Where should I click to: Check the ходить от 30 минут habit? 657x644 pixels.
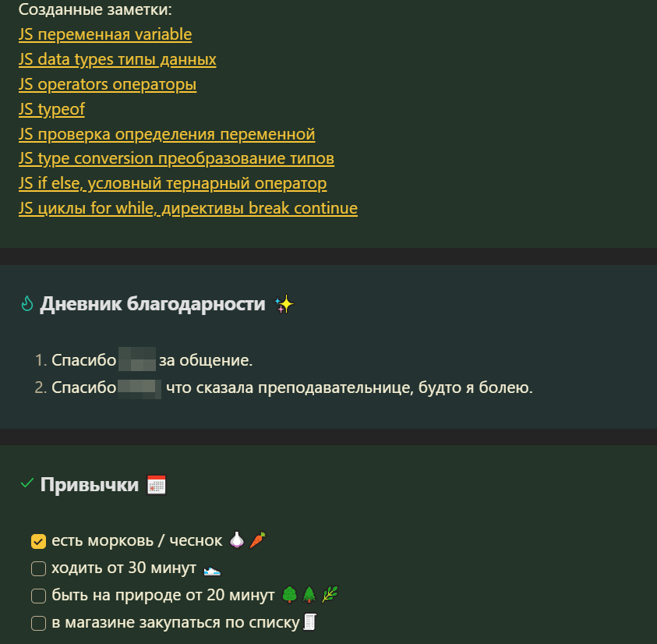[38, 568]
